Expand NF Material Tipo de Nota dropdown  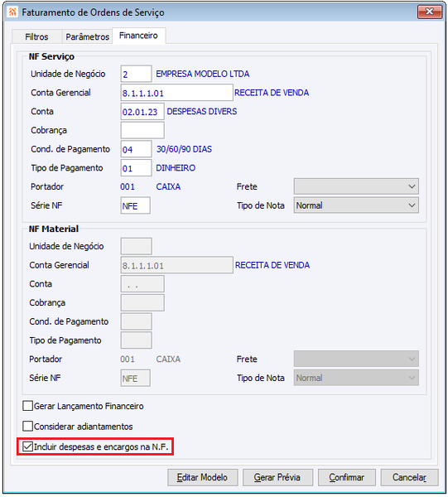(x=356, y=378)
